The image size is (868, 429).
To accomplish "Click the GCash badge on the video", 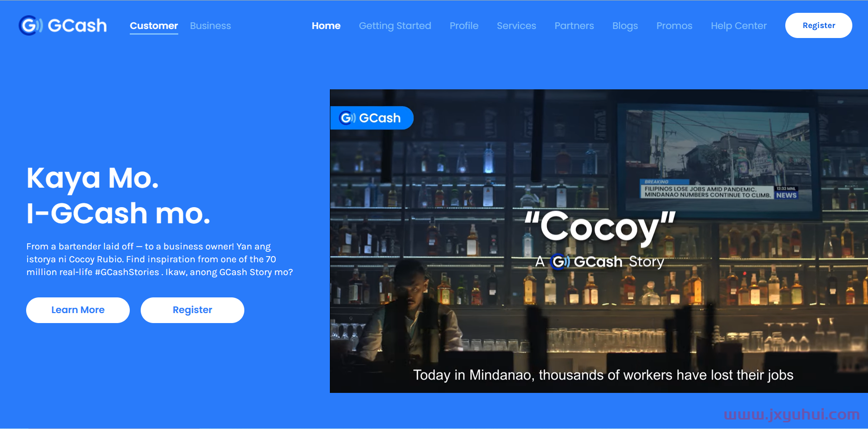I will pyautogui.click(x=371, y=118).
